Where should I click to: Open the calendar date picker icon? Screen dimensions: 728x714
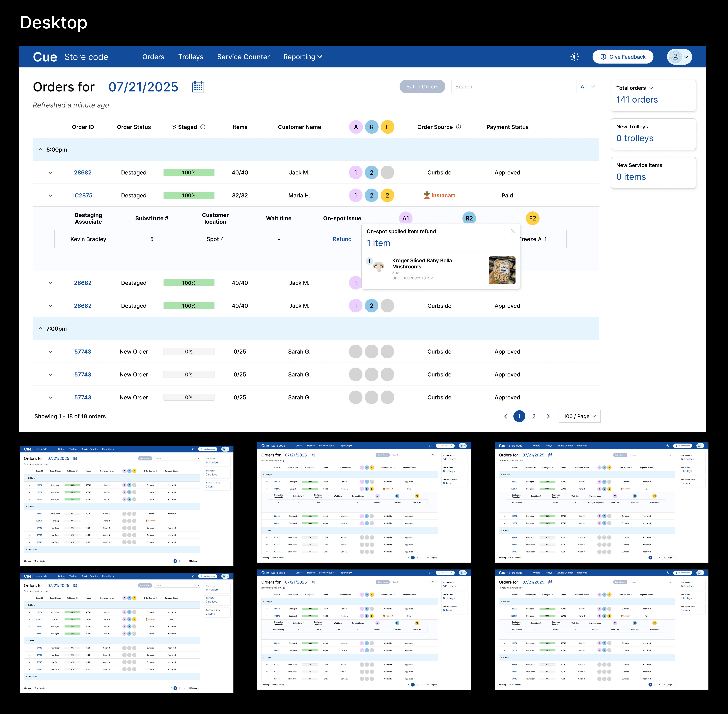[198, 87]
